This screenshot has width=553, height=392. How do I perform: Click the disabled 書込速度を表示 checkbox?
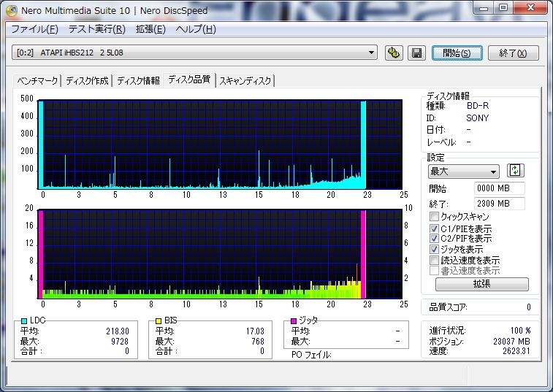point(434,271)
